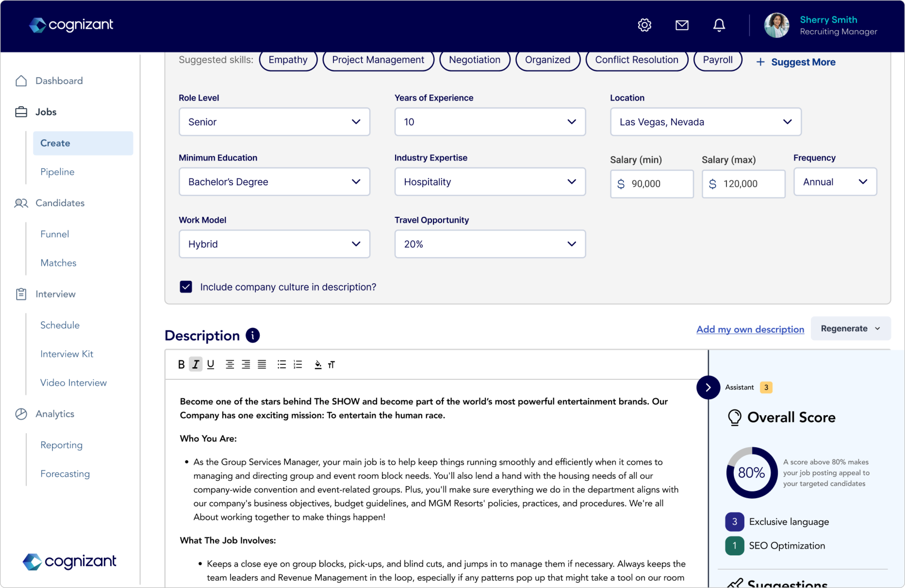Toggle bold formatting in the editor

(x=181, y=364)
